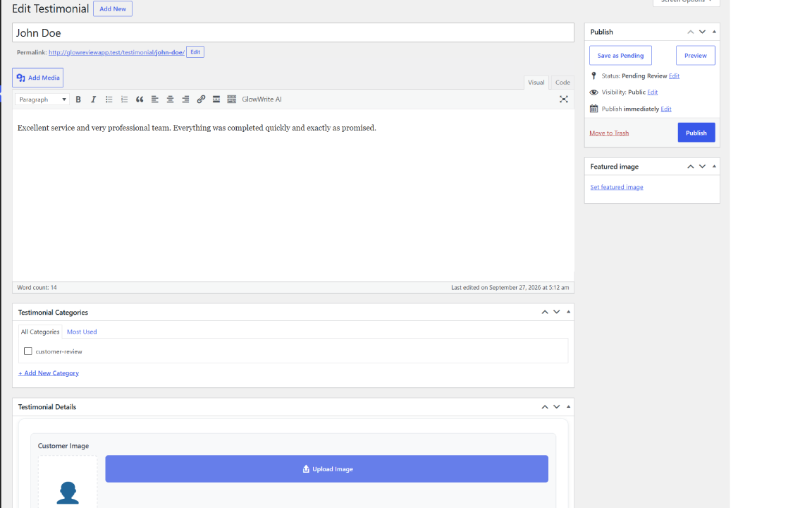Align text left
This screenshot has height=508, width=812.
[155, 99]
